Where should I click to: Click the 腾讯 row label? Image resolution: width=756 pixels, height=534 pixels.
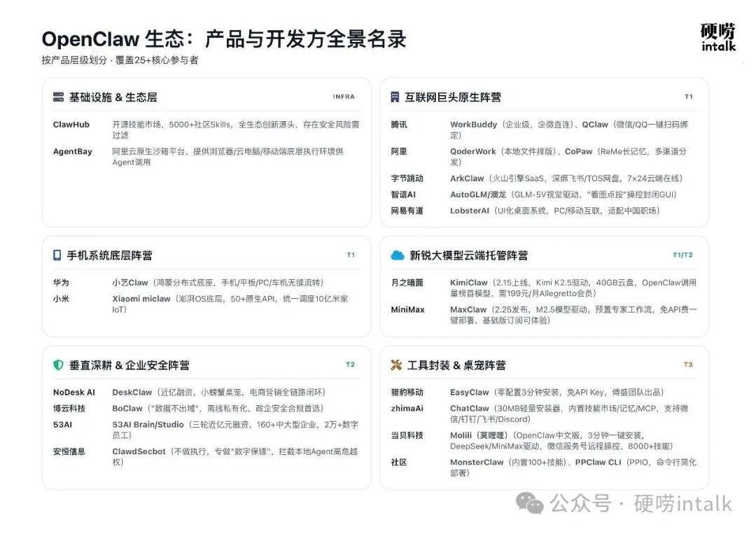[x=399, y=125]
